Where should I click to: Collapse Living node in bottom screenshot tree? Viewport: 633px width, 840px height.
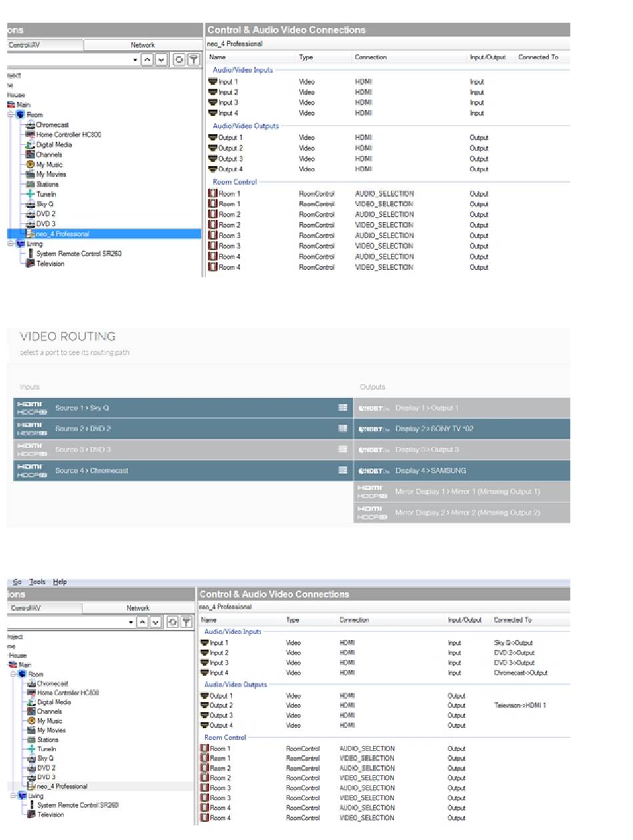click(x=13, y=796)
